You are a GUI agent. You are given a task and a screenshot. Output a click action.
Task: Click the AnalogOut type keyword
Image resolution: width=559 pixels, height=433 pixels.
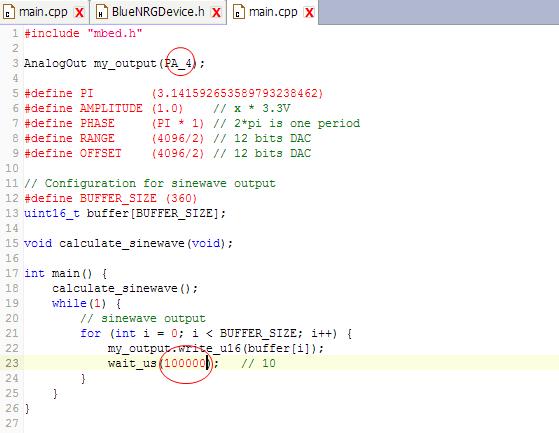tap(55, 63)
